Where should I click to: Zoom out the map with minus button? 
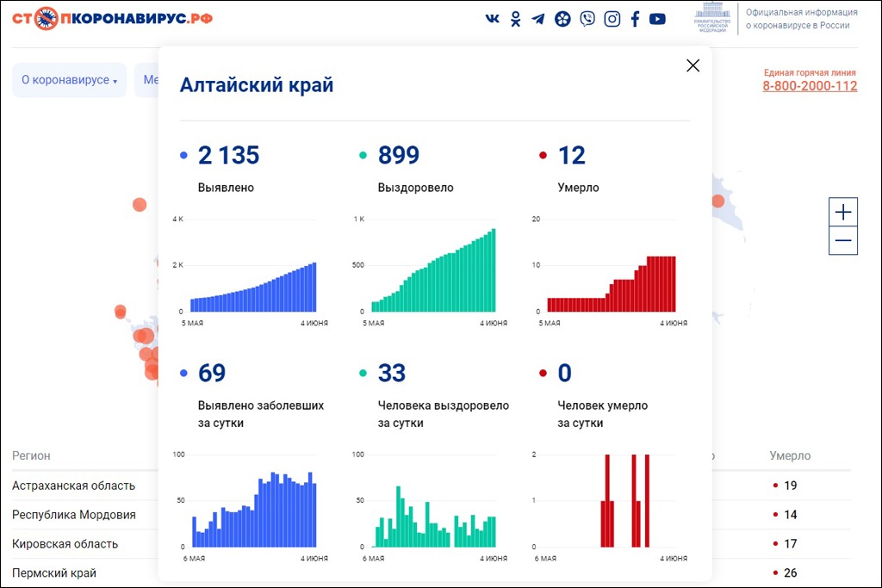pos(843,240)
